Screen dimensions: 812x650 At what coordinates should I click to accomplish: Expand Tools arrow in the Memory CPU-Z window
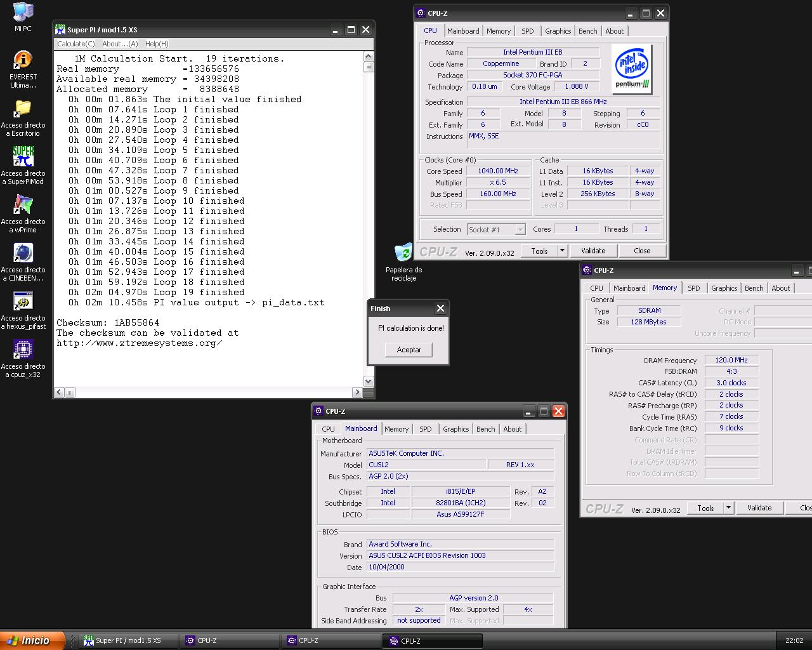pyautogui.click(x=728, y=508)
